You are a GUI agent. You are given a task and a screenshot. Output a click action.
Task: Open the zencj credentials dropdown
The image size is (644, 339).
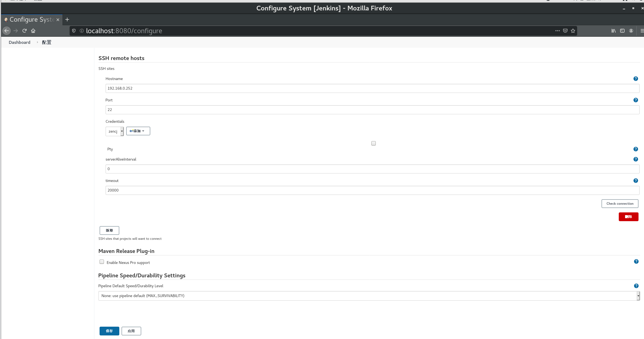coord(115,131)
